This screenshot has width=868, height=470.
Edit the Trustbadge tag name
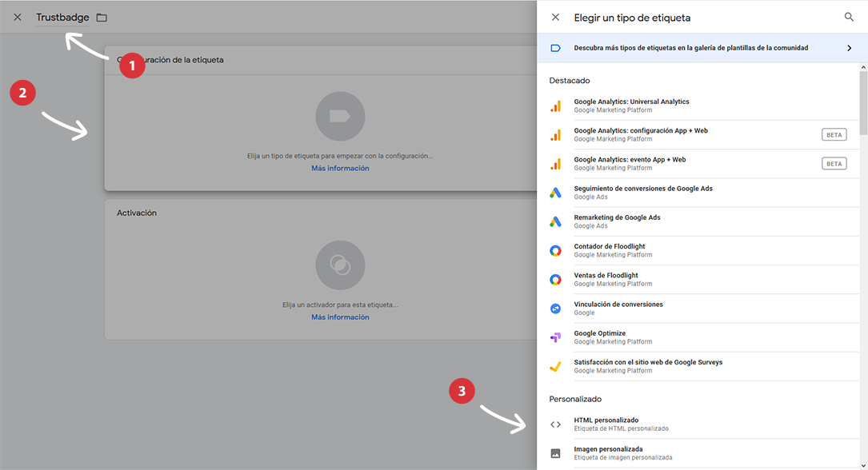(x=62, y=17)
